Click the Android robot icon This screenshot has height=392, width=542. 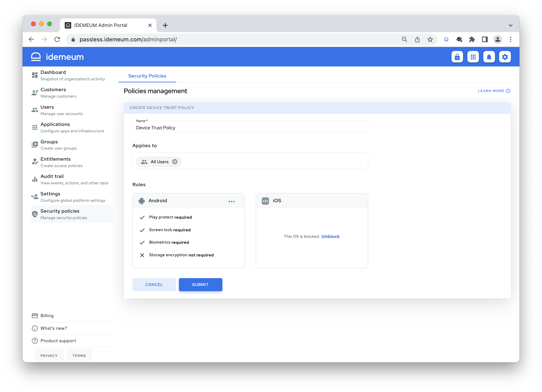pos(142,201)
